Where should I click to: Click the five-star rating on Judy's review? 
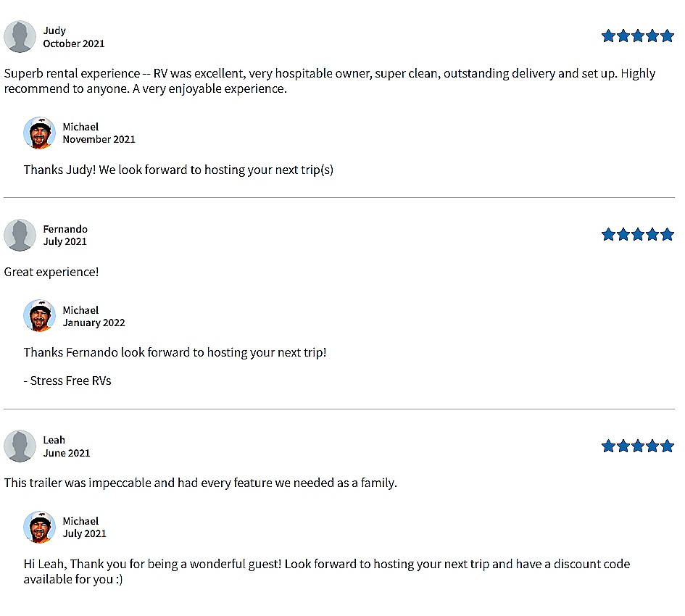(x=637, y=36)
